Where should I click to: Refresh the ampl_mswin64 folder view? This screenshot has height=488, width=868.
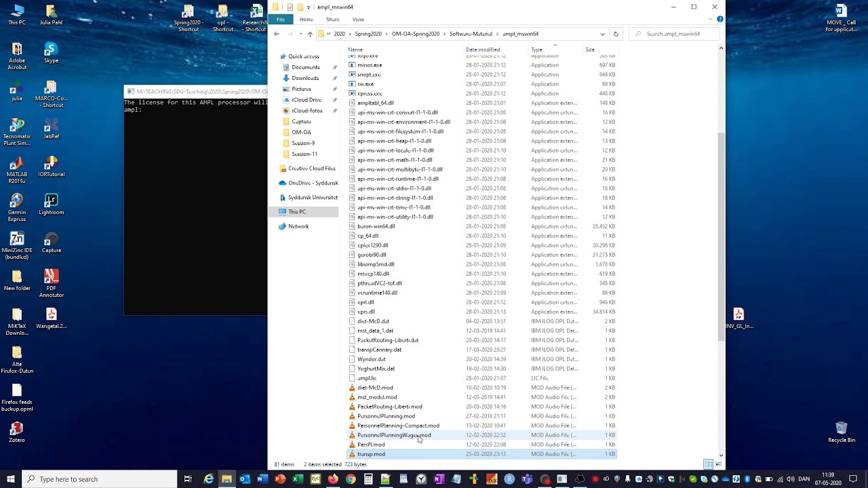[616, 34]
